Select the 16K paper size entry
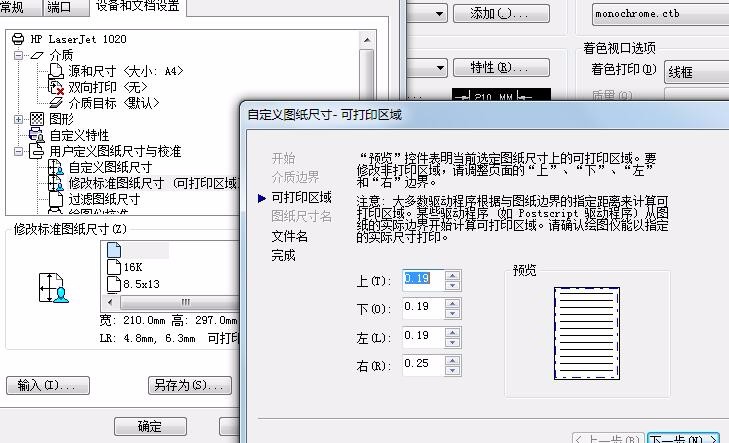 point(133,267)
